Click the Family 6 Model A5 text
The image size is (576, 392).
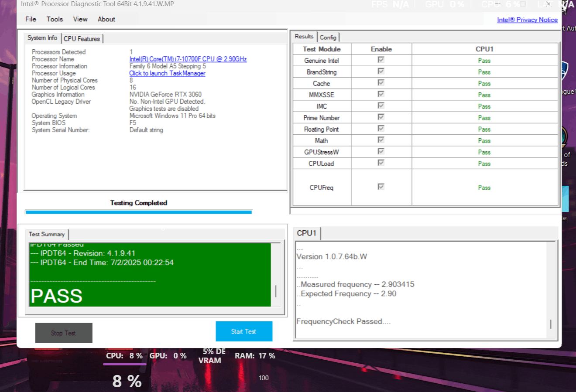[x=168, y=66]
